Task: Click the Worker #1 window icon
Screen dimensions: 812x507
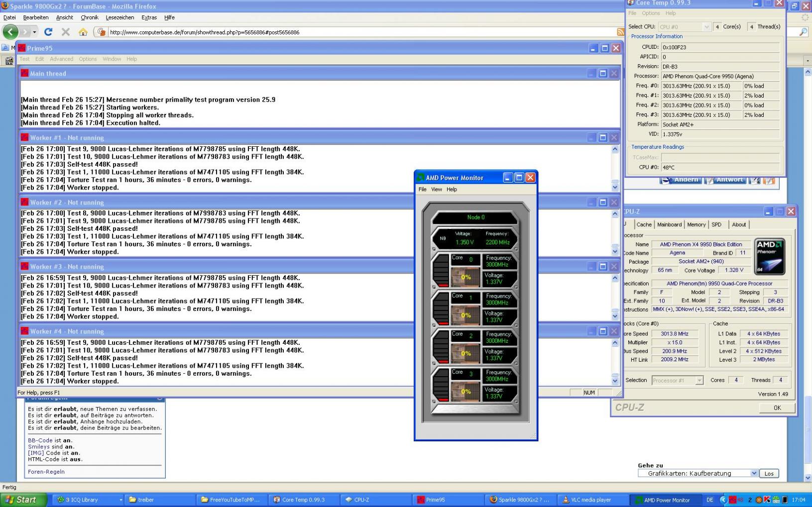Action: [x=24, y=137]
